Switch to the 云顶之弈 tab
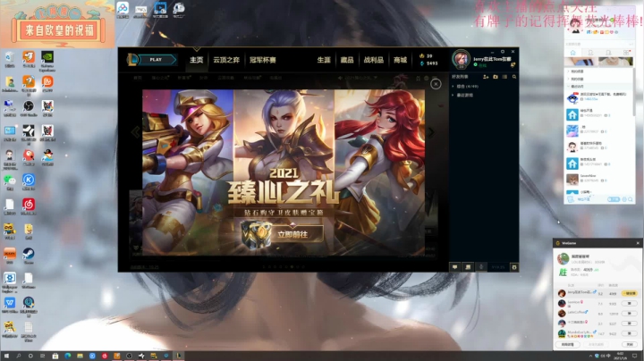The image size is (644, 361). coord(226,60)
